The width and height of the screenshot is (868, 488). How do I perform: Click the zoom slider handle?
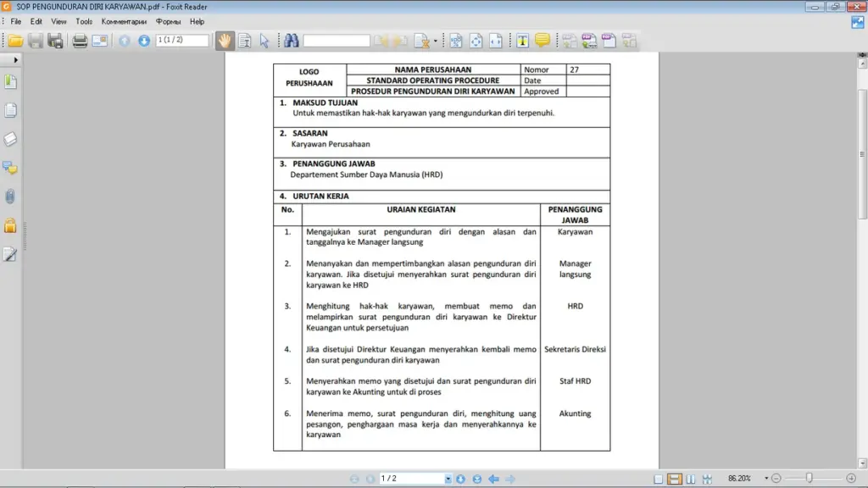click(810, 478)
